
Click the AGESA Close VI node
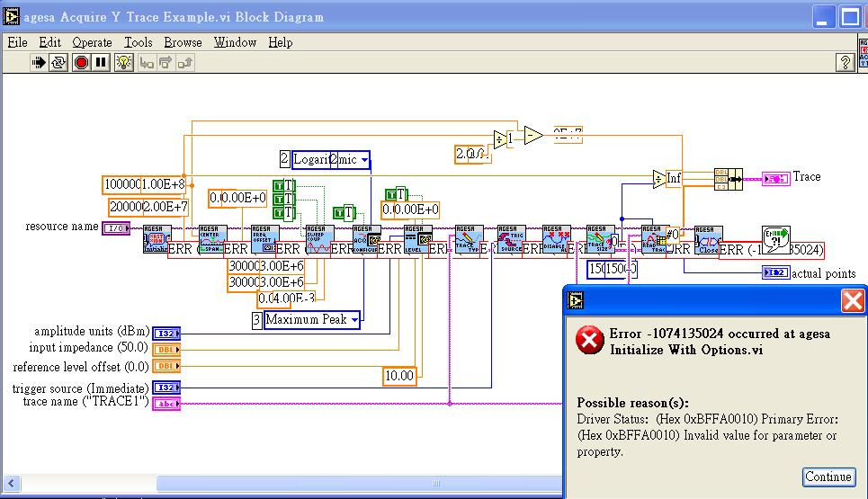tap(708, 239)
